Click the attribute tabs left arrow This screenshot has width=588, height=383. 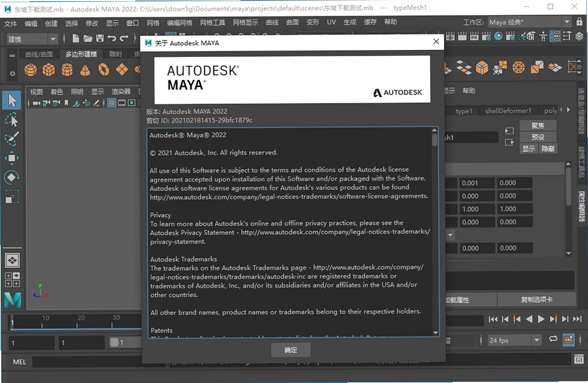(561, 110)
